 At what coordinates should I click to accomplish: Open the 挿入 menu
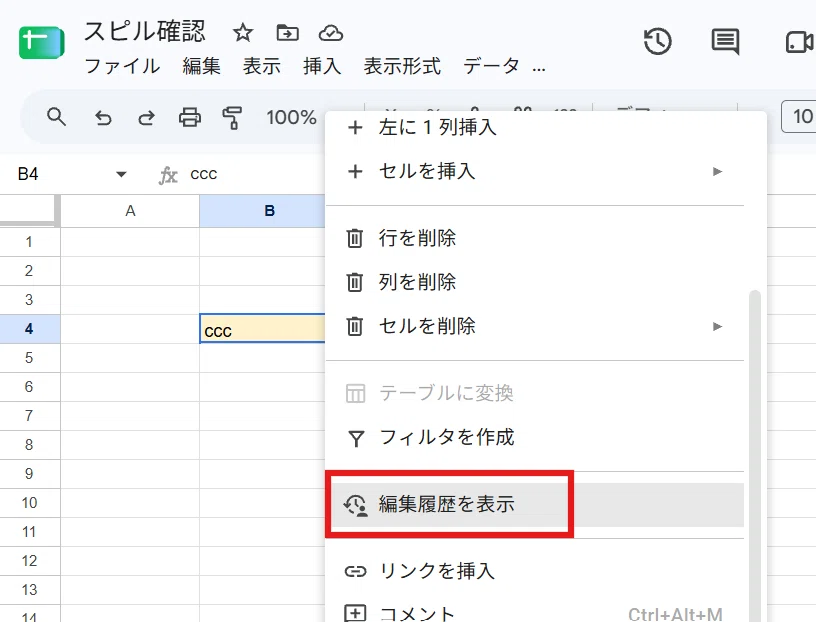tap(322, 67)
